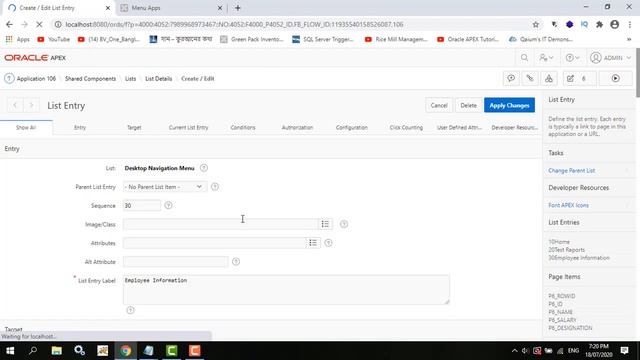This screenshot has height=360, width=640.
Task: Focus the Alt Attribute input field
Action: click(x=176, y=262)
